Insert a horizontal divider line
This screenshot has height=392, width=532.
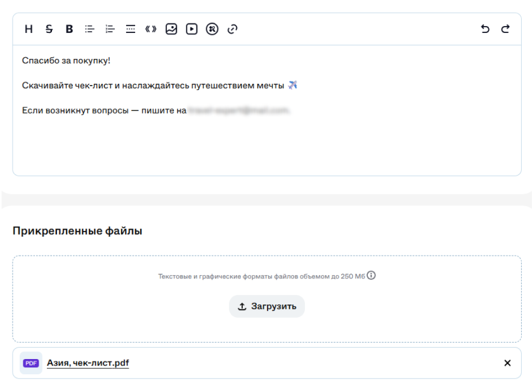coord(130,29)
